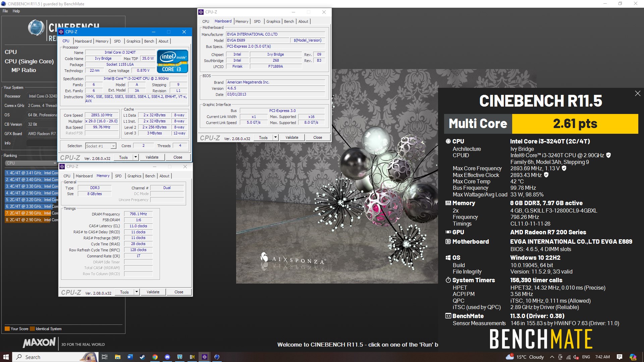Click the Multi Core 2.61 pts score

(575, 124)
